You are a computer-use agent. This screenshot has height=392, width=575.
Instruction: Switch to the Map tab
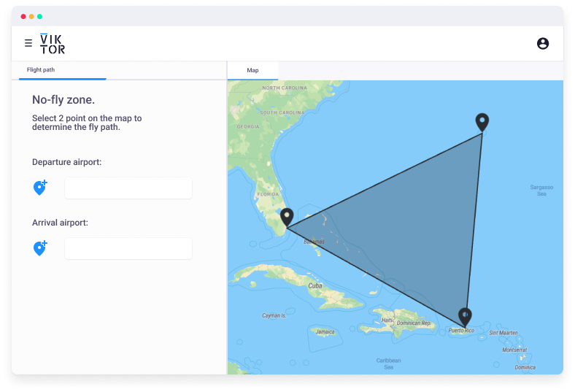click(252, 71)
